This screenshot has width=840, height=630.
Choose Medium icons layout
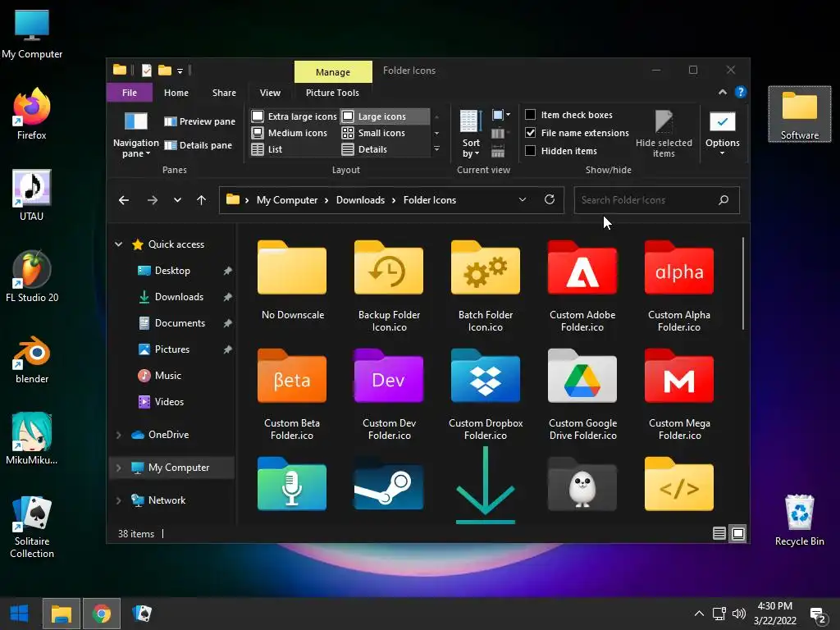coord(290,133)
